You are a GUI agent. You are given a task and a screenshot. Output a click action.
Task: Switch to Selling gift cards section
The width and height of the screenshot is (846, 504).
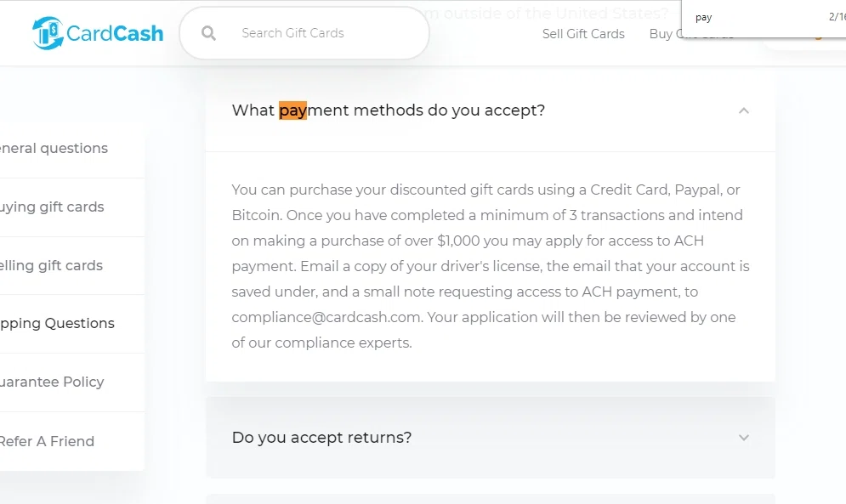(51, 265)
